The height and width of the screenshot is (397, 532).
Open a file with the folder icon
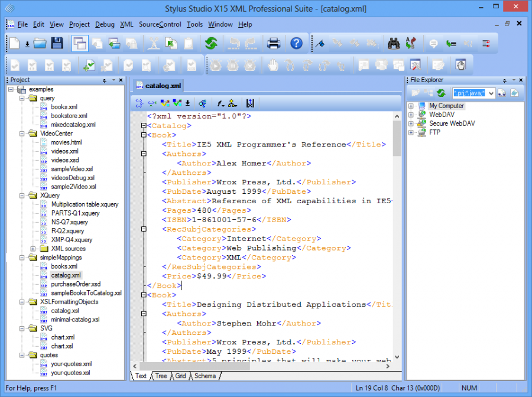(40, 43)
